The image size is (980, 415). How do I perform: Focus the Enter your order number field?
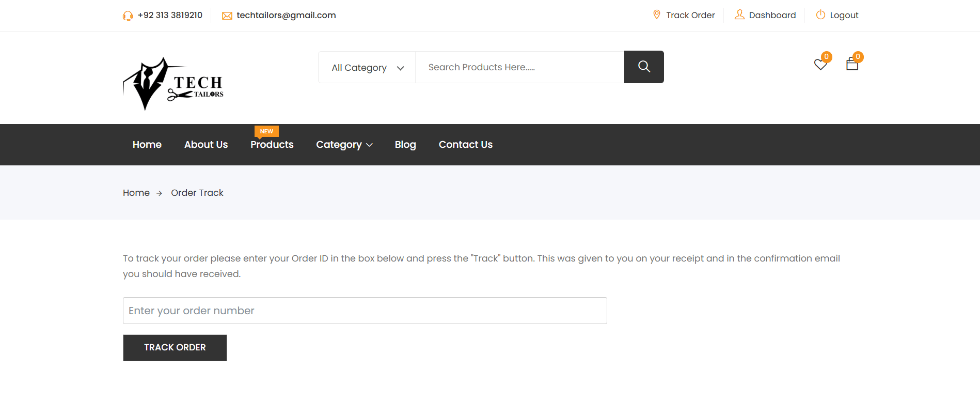(365, 311)
